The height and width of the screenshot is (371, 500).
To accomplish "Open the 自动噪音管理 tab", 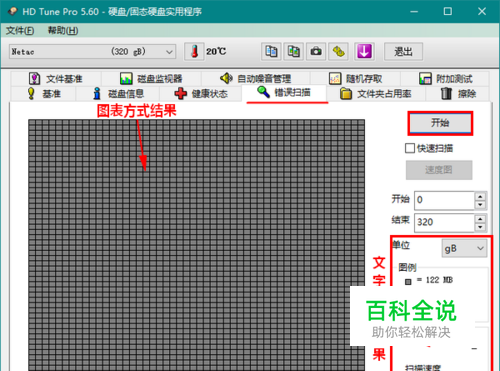I will click(255, 79).
